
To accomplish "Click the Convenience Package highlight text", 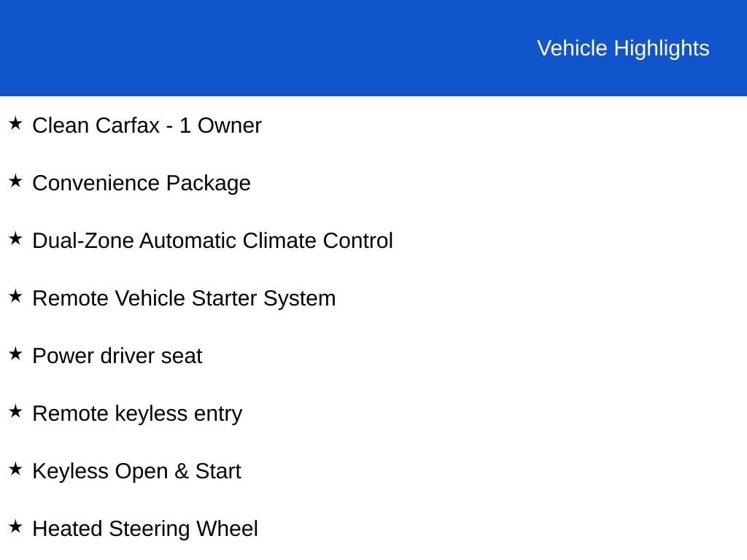I will coord(142,183).
